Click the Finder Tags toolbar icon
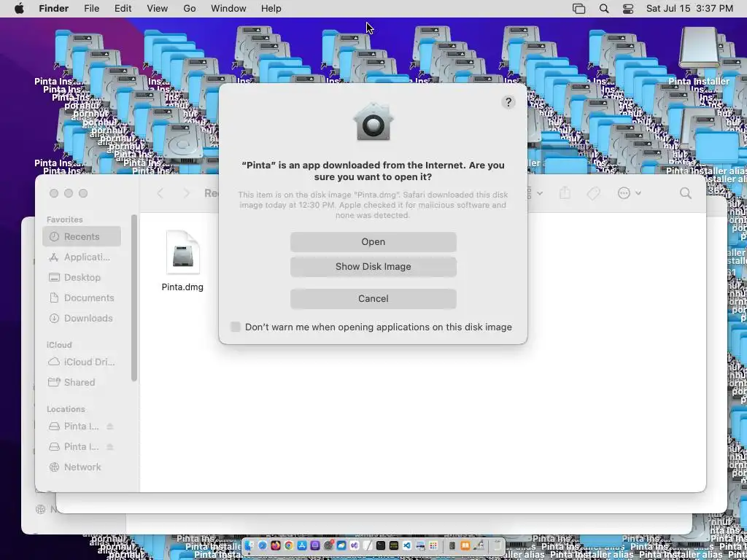The height and width of the screenshot is (560, 747). pyautogui.click(x=593, y=192)
